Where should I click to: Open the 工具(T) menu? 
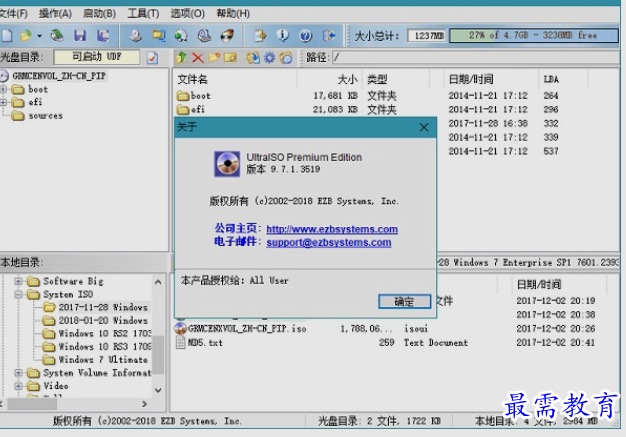(x=143, y=14)
